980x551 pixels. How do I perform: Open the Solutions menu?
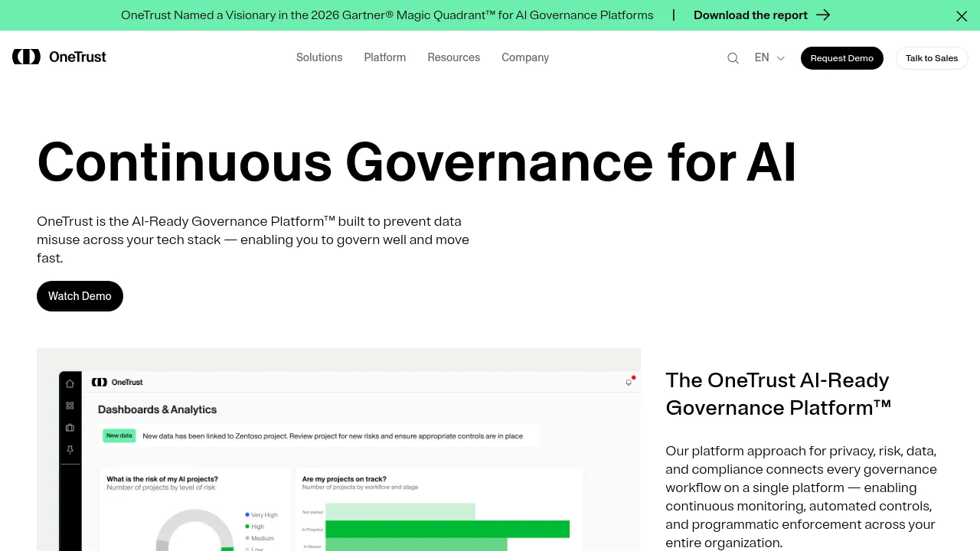pyautogui.click(x=319, y=57)
